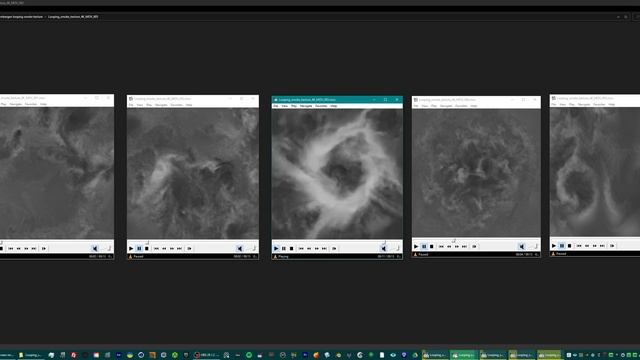
Task: Step frame forward in the leftmost player window
Action: 44,248
